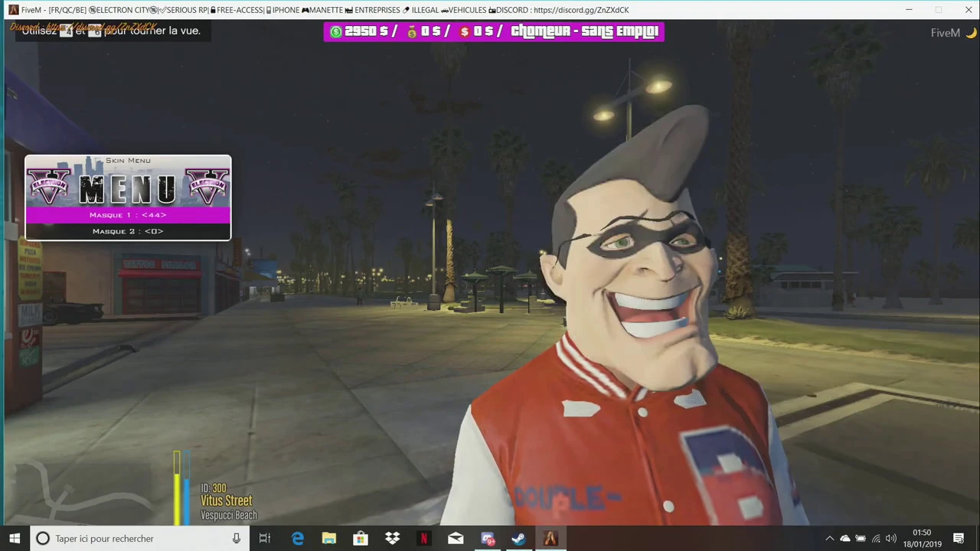Click the OneDrive cloud tray icon
This screenshot has width=980, height=551.
coord(845,539)
